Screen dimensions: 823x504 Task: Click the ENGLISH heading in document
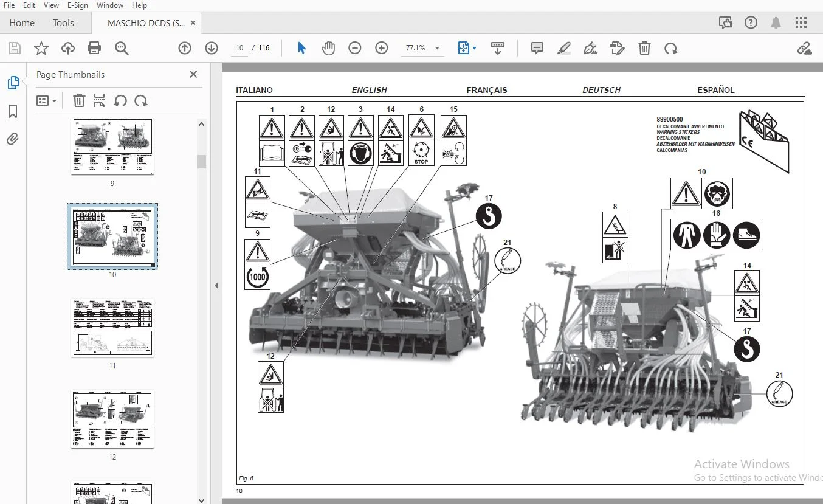coord(370,90)
